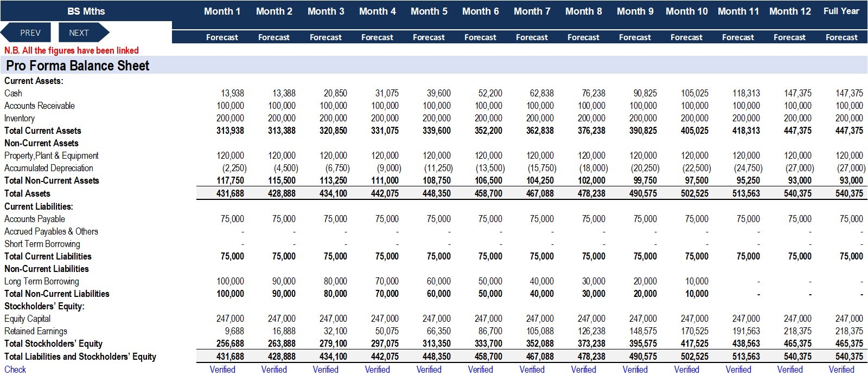Select the Cash row label
Viewport: 868px width, 376px height.
point(13,93)
